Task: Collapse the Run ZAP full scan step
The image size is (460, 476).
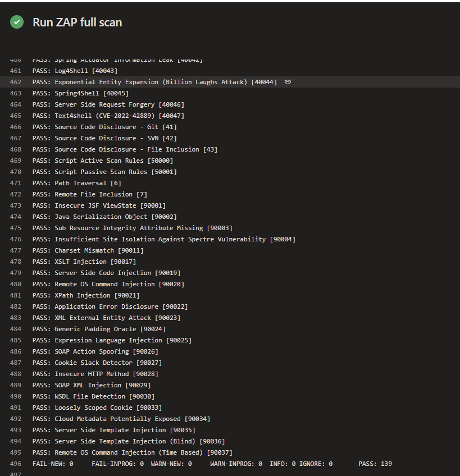Action: [77, 22]
